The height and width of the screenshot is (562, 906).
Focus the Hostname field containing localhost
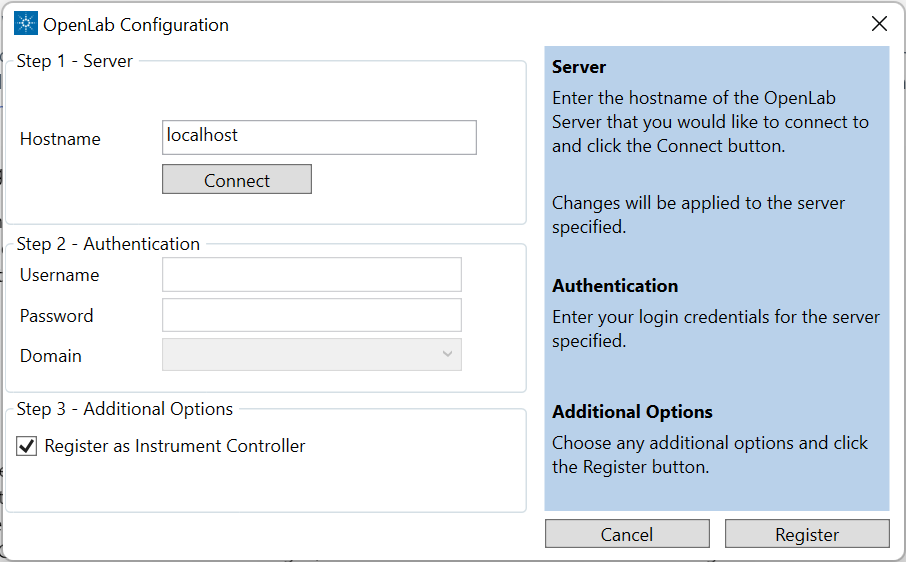click(x=319, y=137)
